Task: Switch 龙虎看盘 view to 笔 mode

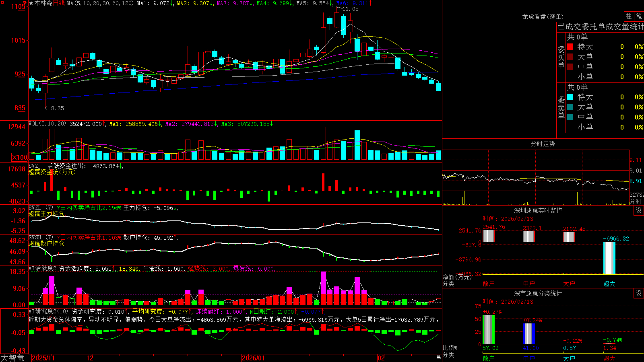Action: (x=639, y=16)
